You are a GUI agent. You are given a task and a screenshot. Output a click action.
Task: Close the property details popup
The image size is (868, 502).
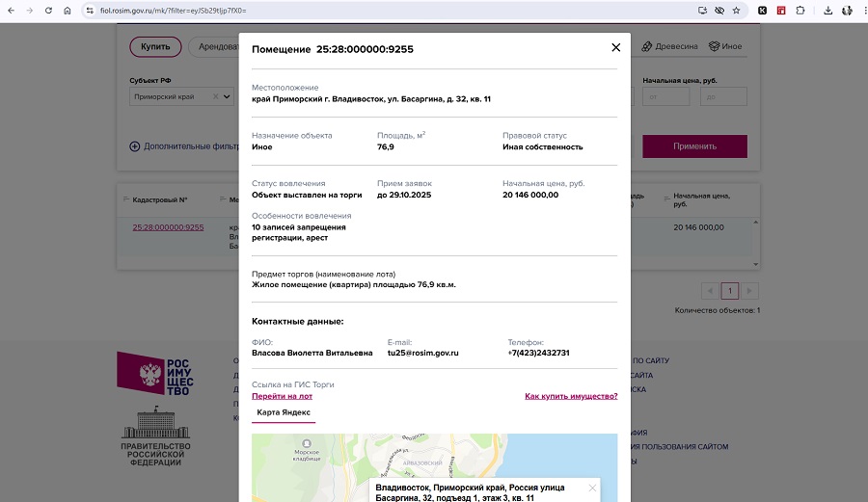(615, 48)
